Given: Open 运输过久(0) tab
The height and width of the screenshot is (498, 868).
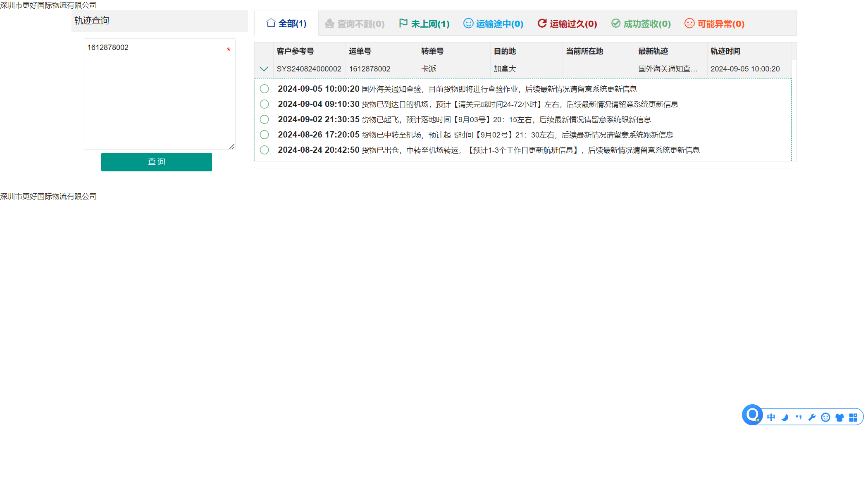Looking at the screenshot, I should tap(568, 24).
